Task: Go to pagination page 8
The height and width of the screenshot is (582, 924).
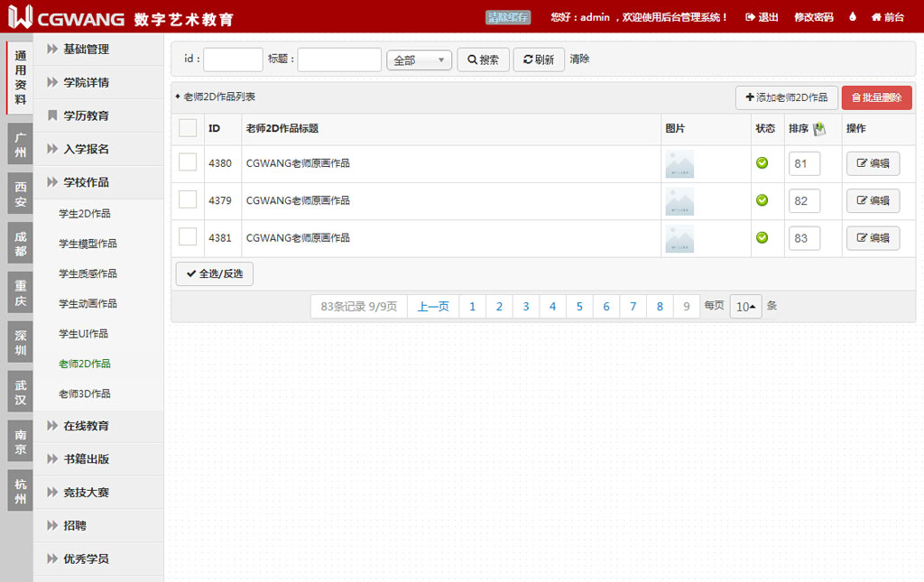Action: 660,306
